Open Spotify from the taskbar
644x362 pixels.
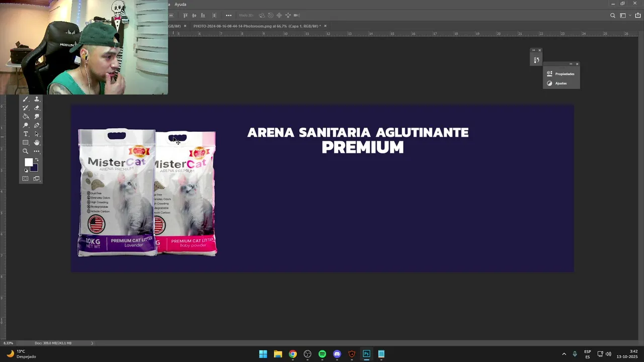[x=322, y=354]
